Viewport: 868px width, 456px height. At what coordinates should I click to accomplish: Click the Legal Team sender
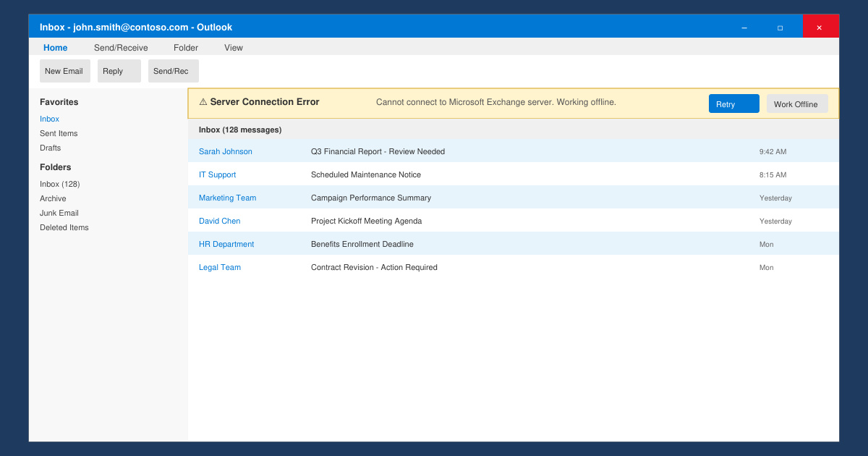pyautogui.click(x=220, y=267)
